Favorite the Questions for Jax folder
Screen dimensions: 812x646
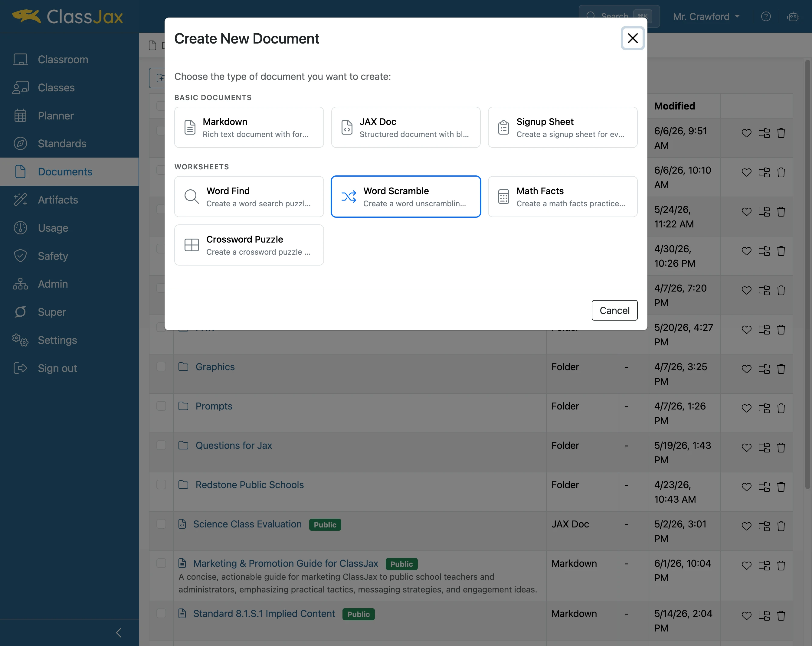[746, 448]
